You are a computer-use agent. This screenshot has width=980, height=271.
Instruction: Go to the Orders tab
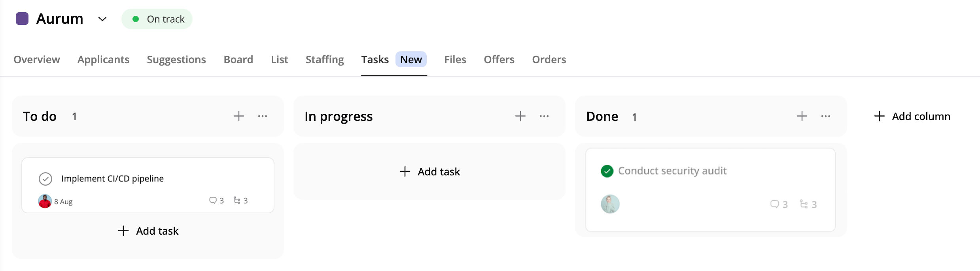[549, 60]
